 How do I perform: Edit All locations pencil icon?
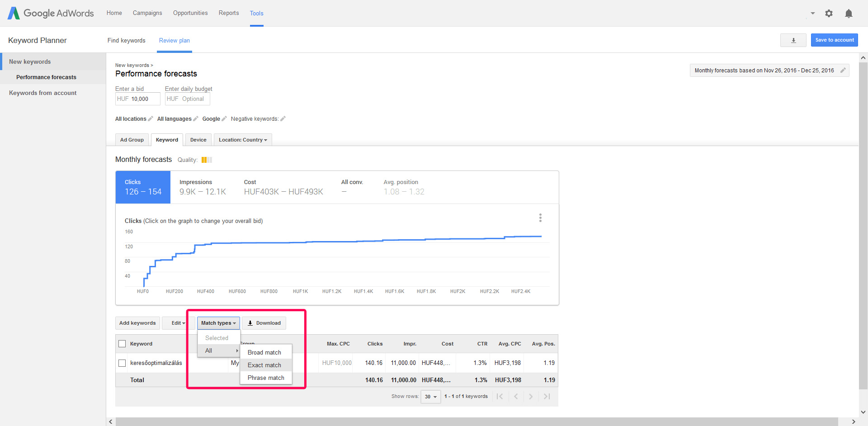click(x=151, y=119)
